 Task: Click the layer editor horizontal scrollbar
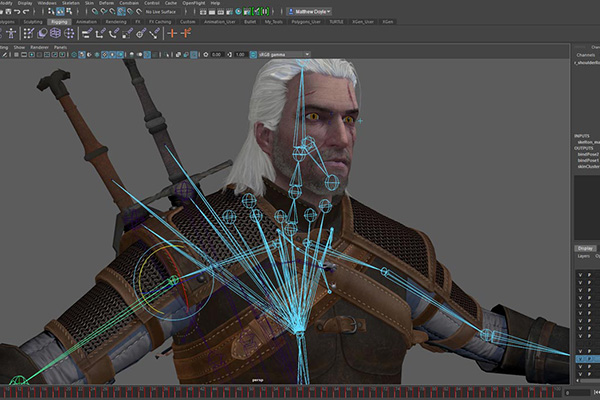click(589, 381)
